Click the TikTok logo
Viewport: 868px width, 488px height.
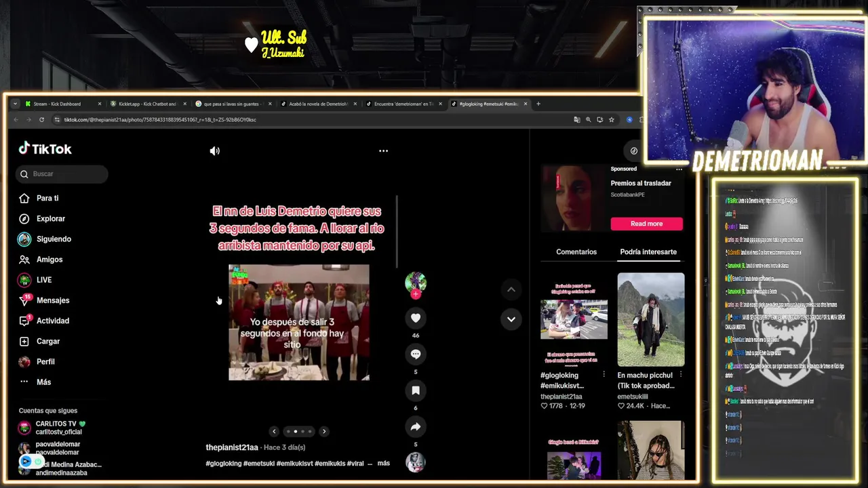click(x=45, y=149)
